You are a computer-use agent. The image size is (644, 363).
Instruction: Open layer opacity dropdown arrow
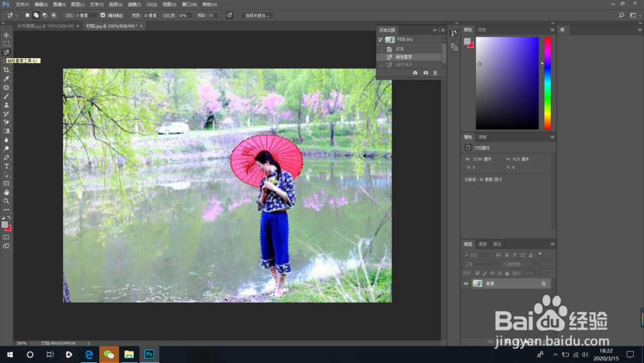[539, 264]
